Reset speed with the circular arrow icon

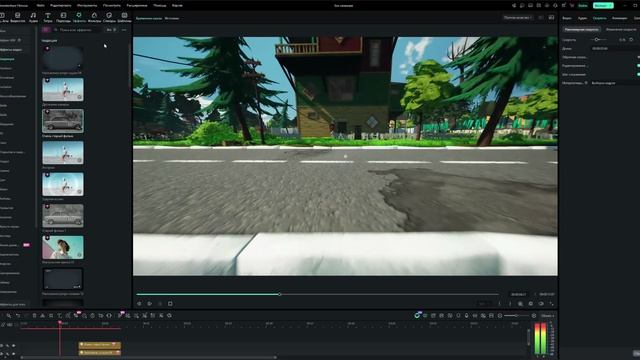point(631,40)
